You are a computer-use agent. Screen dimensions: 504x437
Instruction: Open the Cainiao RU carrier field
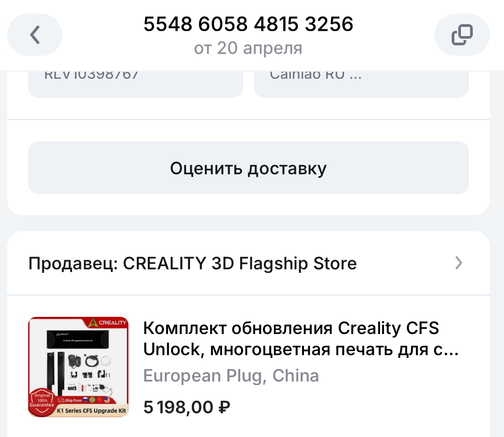click(361, 83)
